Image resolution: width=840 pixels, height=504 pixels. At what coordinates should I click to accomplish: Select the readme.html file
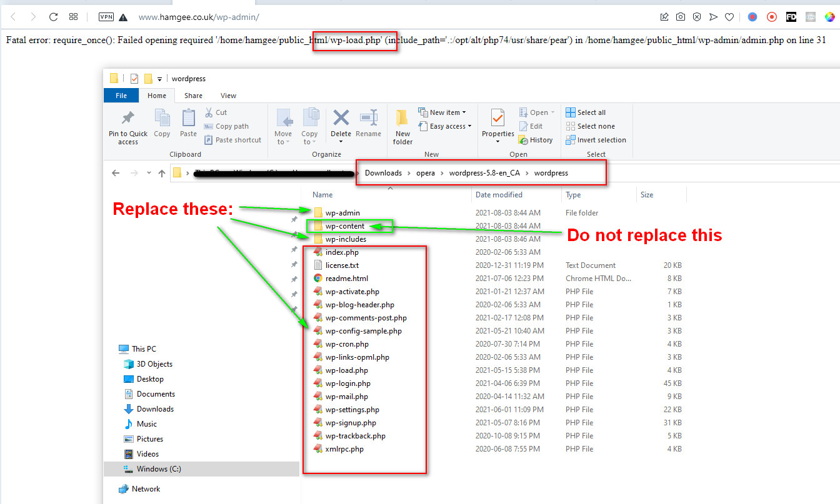click(346, 279)
